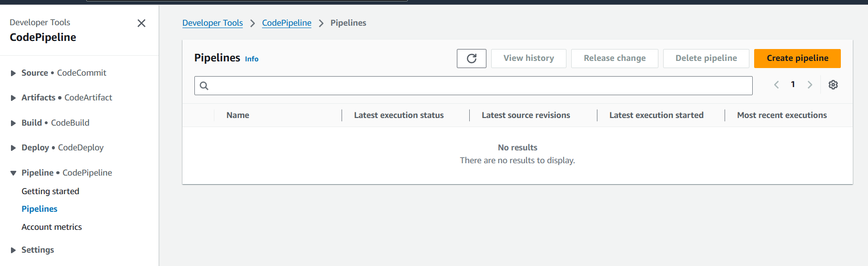Click Latest execution status column header
Screen dimensions: 868x266
coord(399,115)
